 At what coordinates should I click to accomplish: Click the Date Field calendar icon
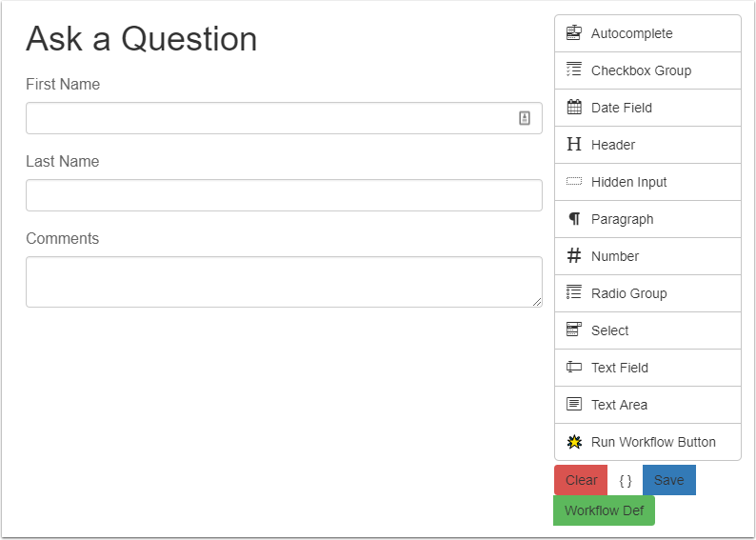click(x=573, y=108)
